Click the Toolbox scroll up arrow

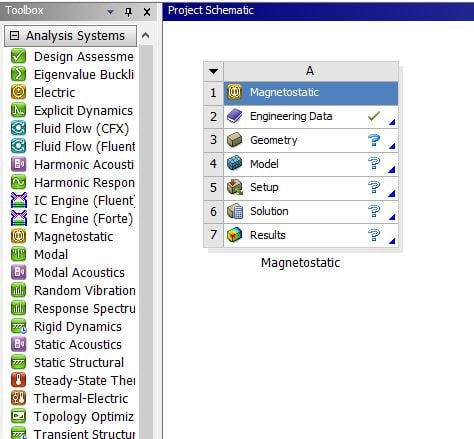pos(146,35)
